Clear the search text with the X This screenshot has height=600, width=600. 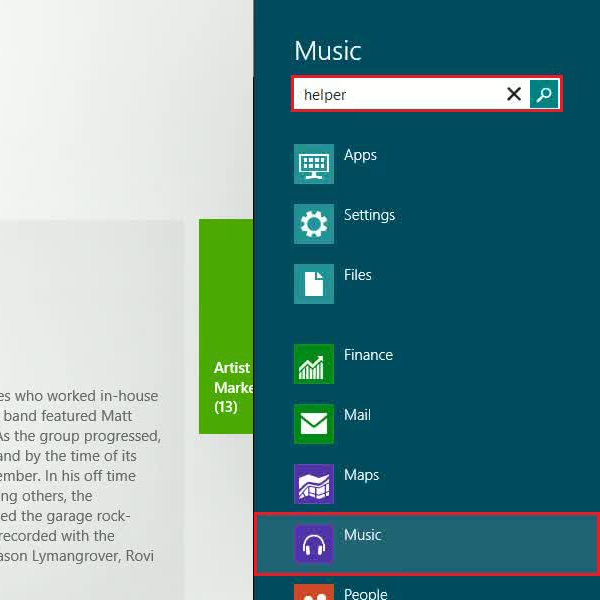coord(514,94)
